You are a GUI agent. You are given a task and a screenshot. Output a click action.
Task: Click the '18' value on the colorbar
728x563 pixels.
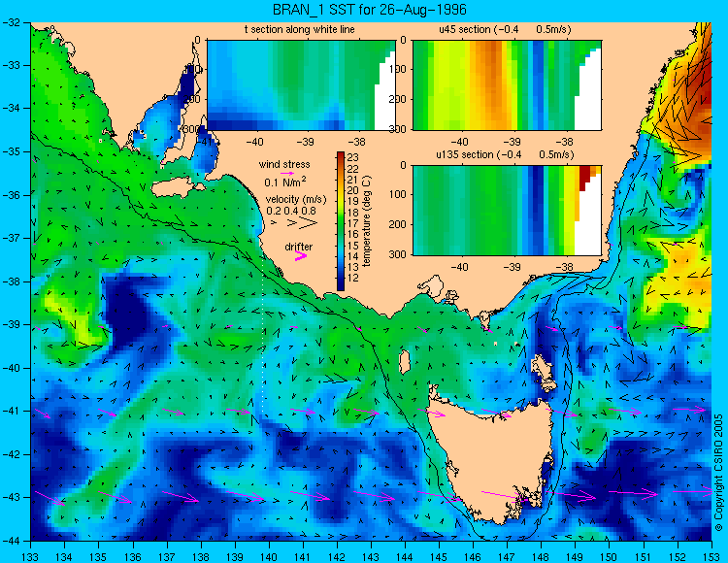pyautogui.click(x=353, y=213)
